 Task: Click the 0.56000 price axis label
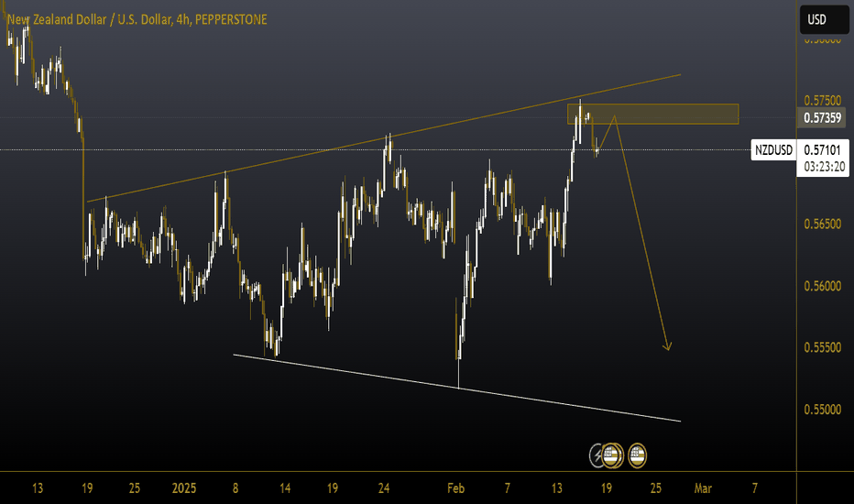click(823, 286)
